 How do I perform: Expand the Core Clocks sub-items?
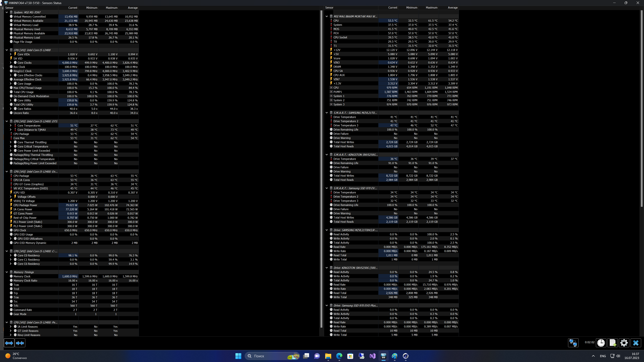click(11, 63)
